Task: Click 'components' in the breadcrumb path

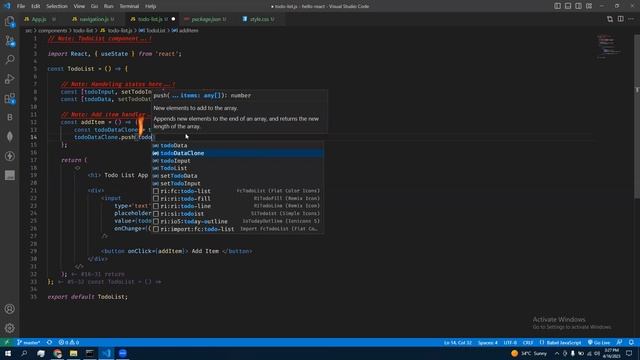Action: 53,31
